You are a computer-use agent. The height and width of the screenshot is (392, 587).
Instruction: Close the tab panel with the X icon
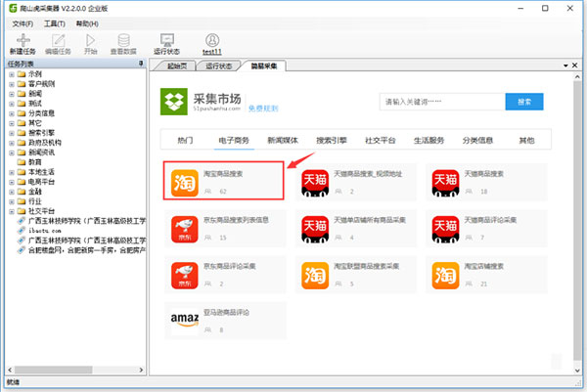point(575,65)
